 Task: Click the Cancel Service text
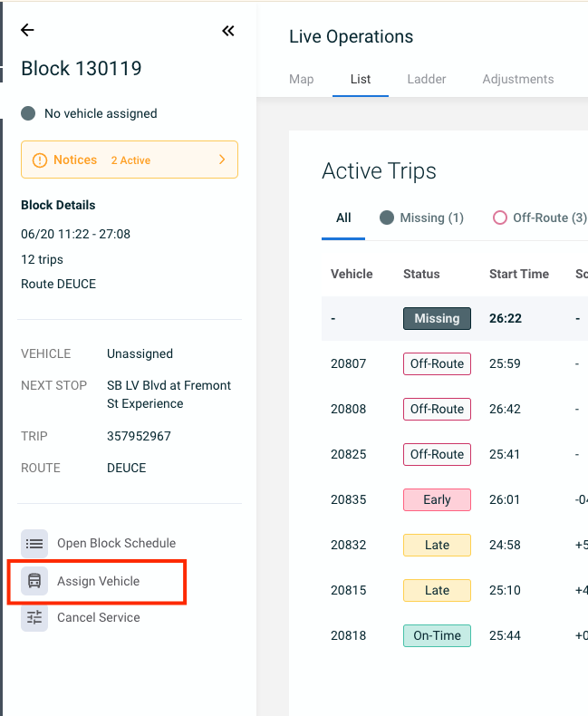point(99,617)
